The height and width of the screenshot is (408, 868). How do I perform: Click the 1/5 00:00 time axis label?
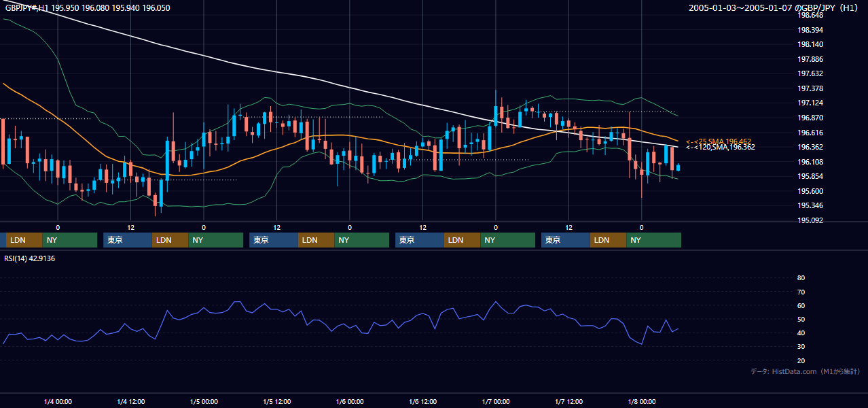pyautogui.click(x=204, y=401)
